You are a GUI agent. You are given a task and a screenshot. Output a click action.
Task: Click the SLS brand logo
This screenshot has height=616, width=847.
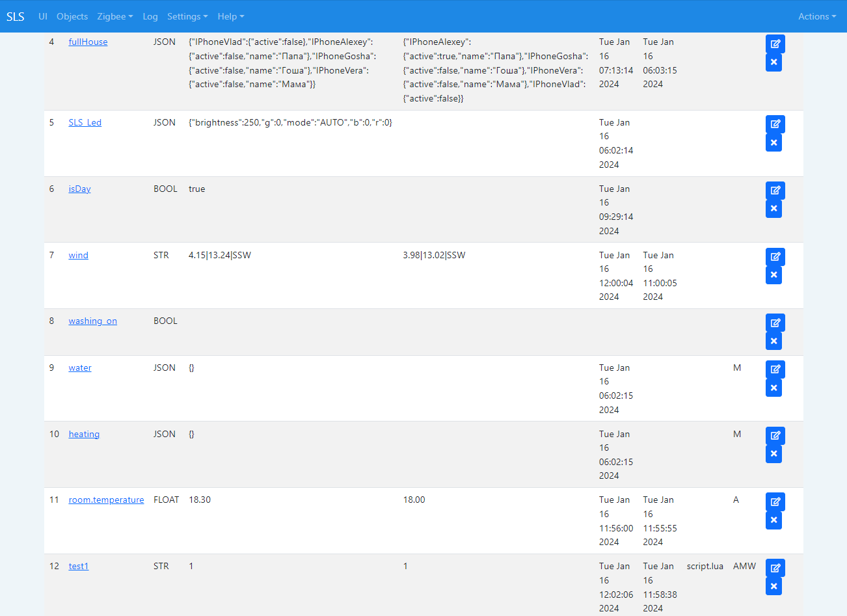(x=16, y=16)
